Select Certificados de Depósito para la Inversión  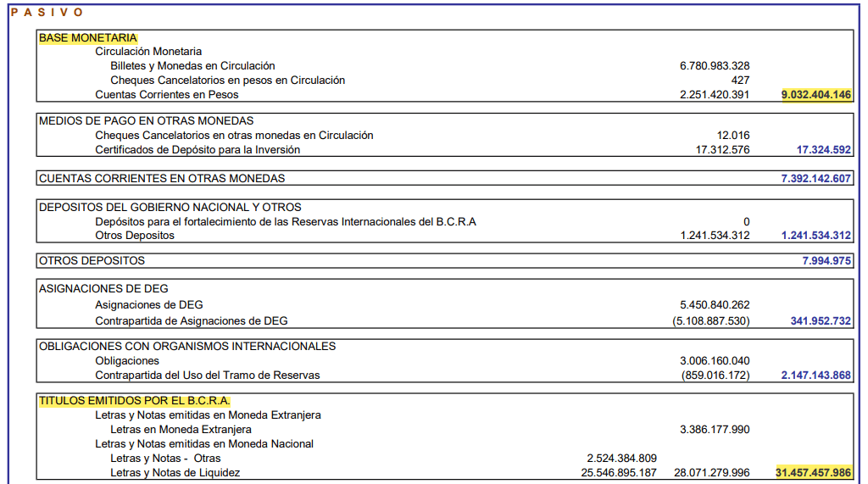[198, 150]
